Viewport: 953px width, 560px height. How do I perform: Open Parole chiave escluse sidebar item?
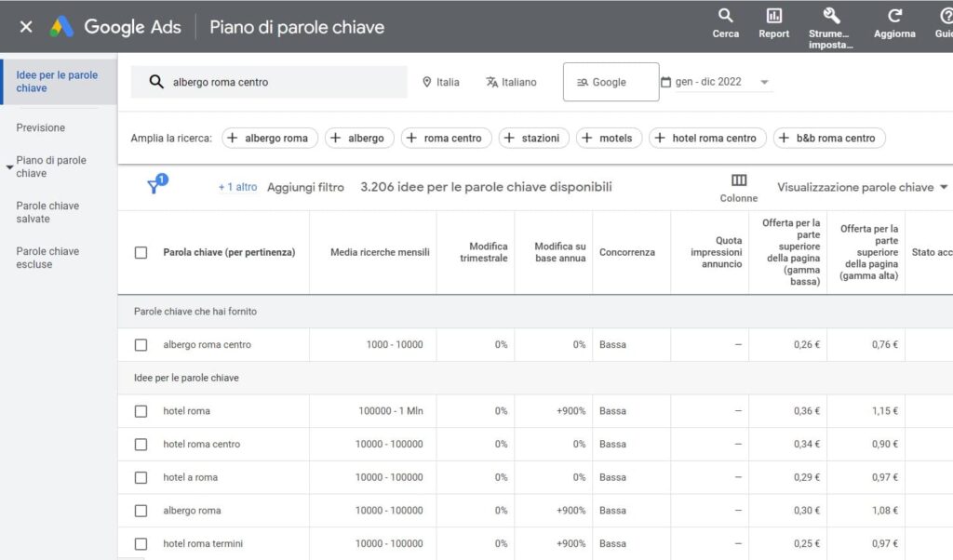coord(47,258)
